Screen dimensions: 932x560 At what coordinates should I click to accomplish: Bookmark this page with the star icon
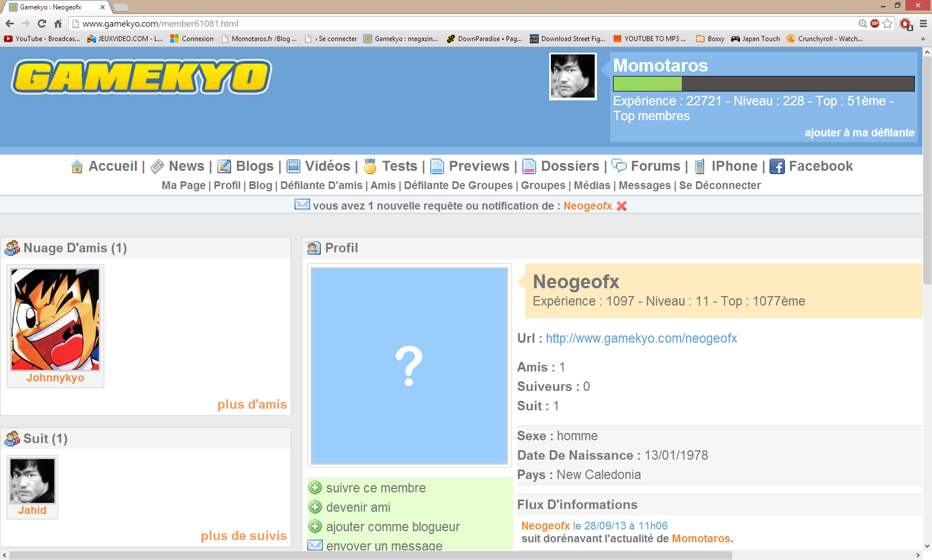click(888, 23)
